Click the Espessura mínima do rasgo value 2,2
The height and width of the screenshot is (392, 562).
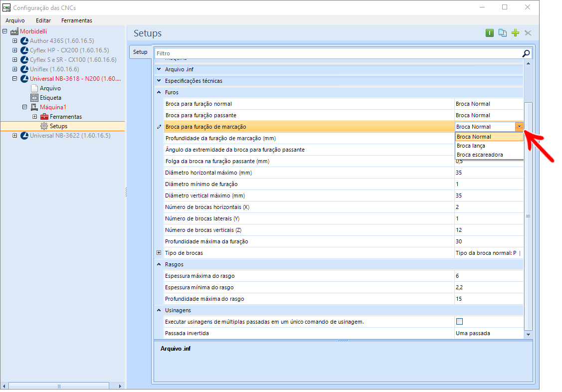point(489,287)
